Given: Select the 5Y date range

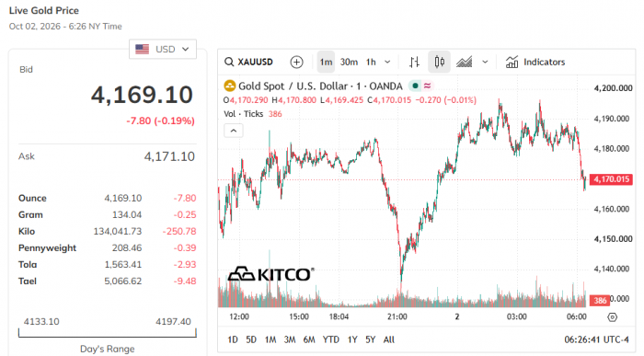Looking at the screenshot, I should coord(371,339).
